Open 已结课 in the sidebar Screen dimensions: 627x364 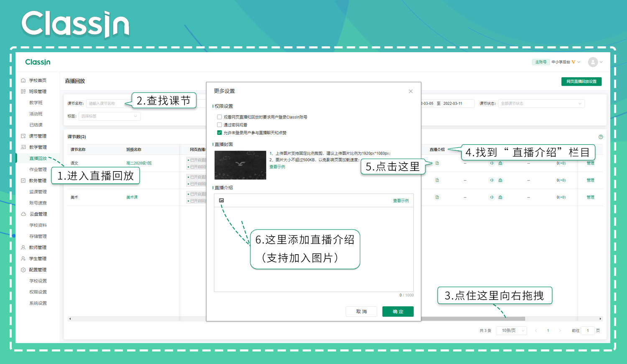[x=36, y=125]
